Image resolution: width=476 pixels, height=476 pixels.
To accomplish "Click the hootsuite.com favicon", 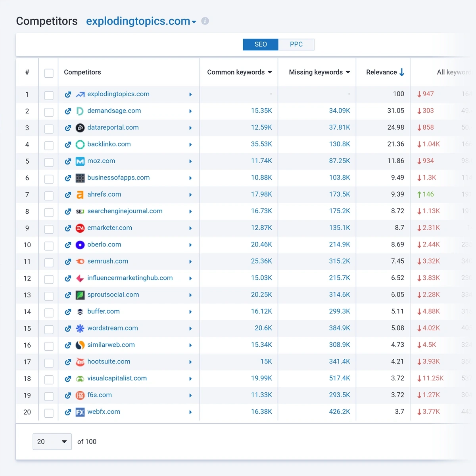I will tap(80, 362).
